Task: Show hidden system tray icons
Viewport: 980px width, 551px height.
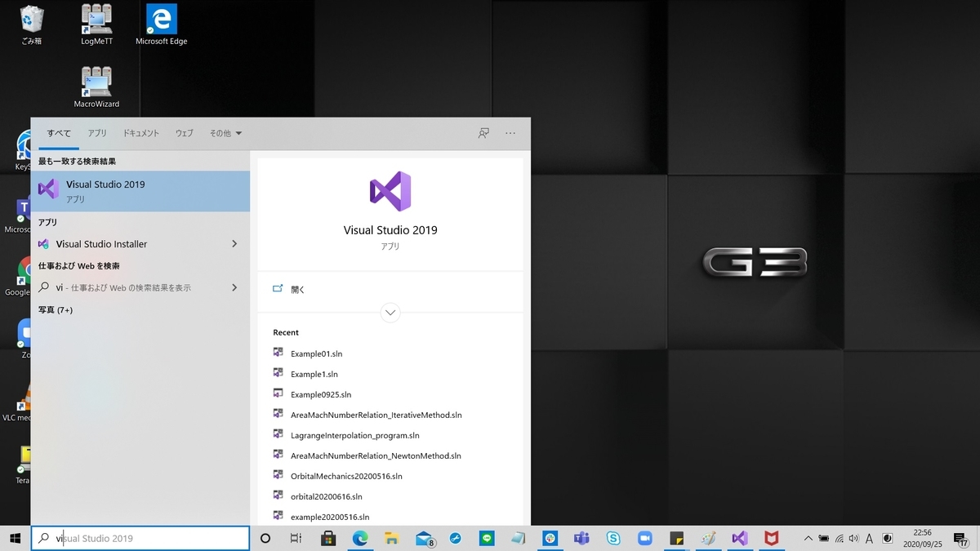Action: pyautogui.click(x=808, y=538)
